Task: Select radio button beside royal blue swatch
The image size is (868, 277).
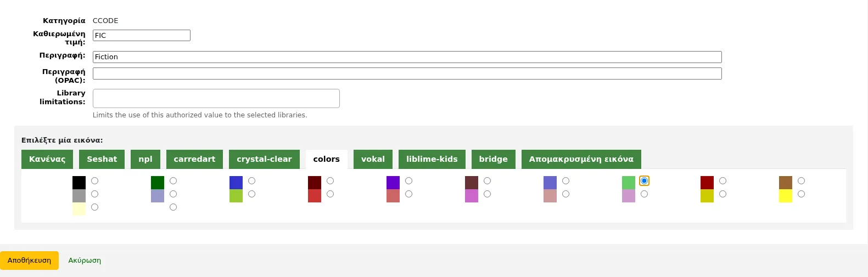Action: click(x=252, y=181)
